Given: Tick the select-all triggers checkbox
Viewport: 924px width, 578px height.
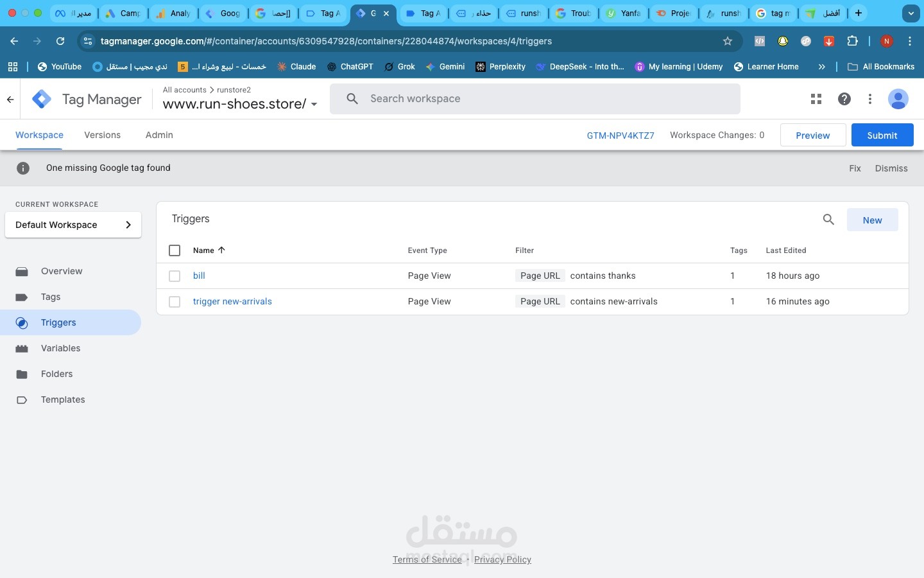Looking at the screenshot, I should (175, 250).
